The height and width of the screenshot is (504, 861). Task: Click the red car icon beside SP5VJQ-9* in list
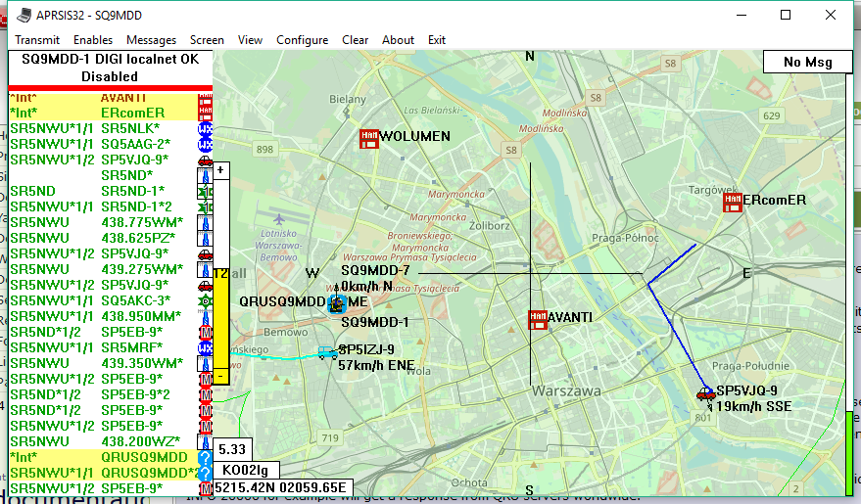click(206, 160)
